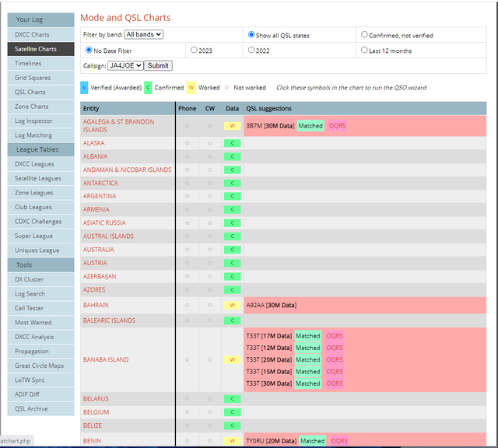Open the Callsign JA4JOE dropdown

point(125,66)
